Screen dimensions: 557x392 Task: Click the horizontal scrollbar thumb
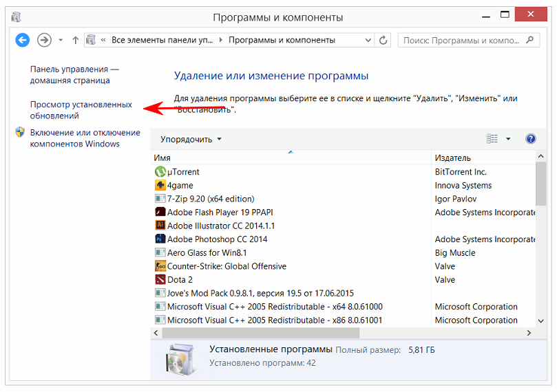point(262,333)
